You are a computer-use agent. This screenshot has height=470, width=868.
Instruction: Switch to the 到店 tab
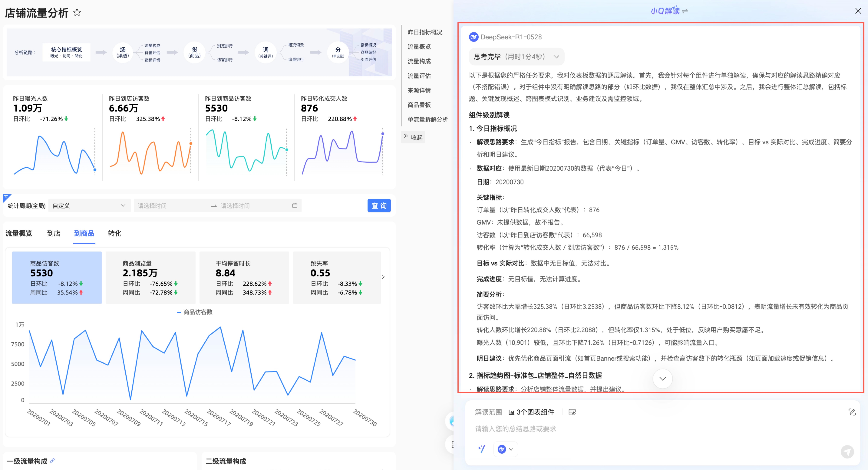[54, 233]
